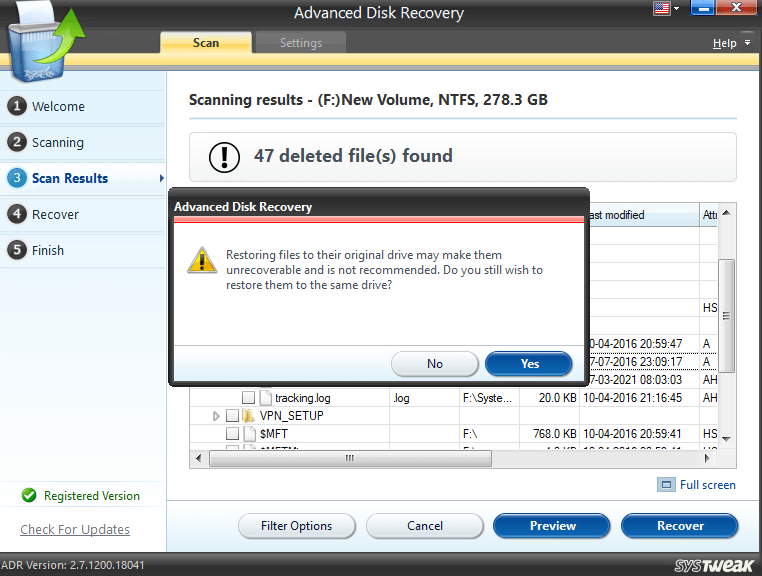Image resolution: width=762 pixels, height=576 pixels.
Task: Switch to the Settings tab
Action: coord(301,43)
